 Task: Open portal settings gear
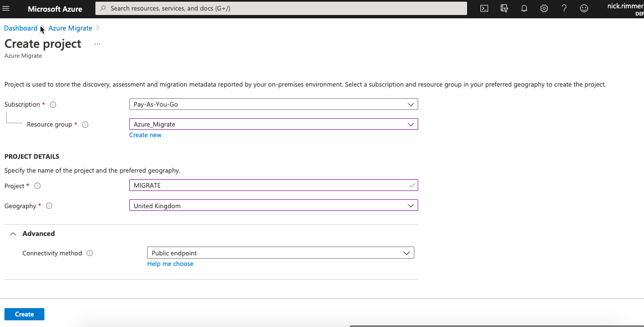pos(544,8)
